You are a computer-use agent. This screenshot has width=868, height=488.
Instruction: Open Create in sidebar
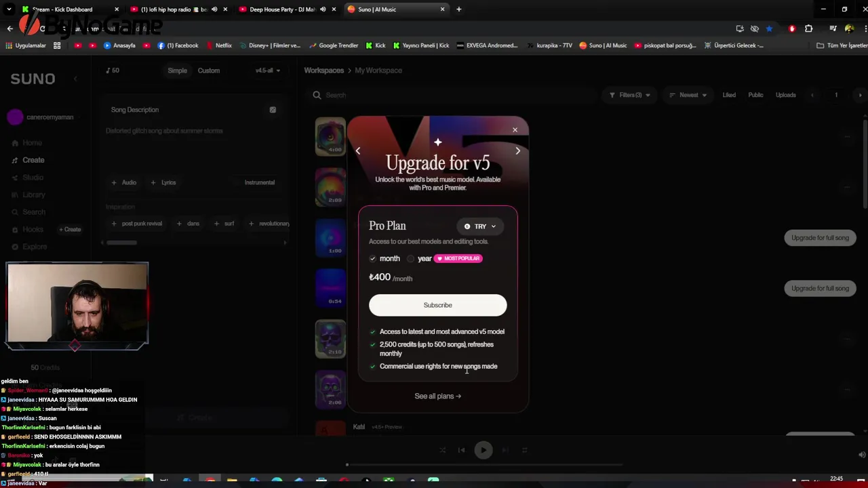pyautogui.click(x=28, y=160)
